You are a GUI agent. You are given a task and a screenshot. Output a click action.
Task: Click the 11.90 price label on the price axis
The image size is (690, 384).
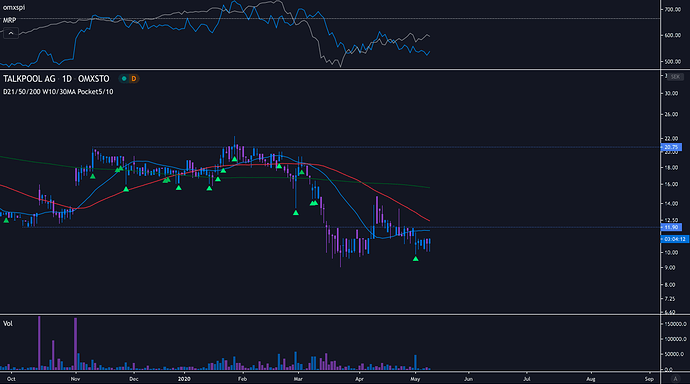pos(671,227)
